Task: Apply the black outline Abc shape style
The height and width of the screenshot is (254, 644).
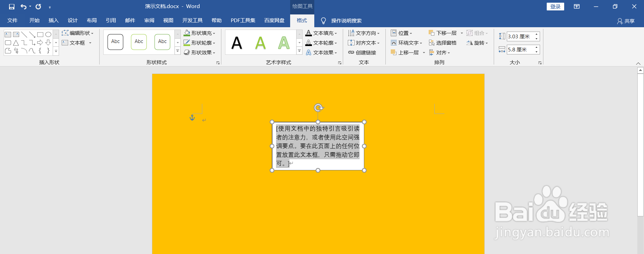Action: [115, 42]
